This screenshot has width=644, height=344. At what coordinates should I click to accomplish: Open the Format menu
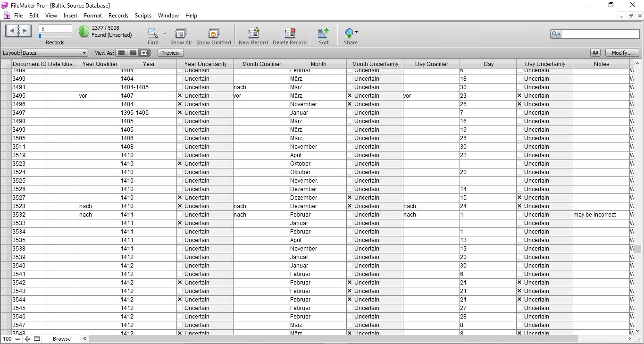(x=93, y=16)
